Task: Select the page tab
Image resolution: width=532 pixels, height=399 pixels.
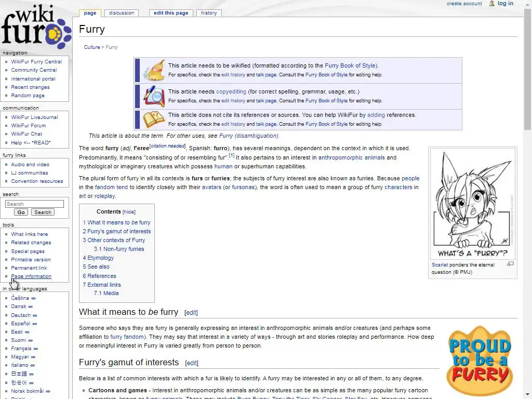Action: pos(90,13)
